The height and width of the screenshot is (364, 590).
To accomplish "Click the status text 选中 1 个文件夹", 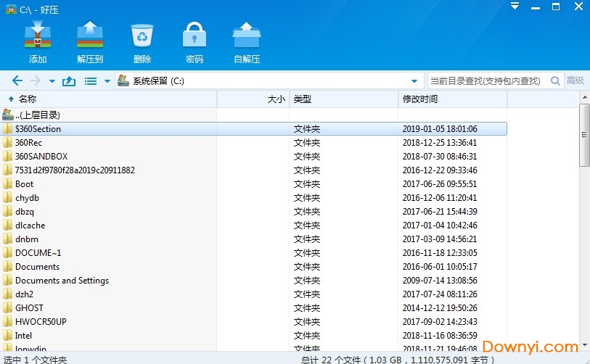I will tap(35, 360).
